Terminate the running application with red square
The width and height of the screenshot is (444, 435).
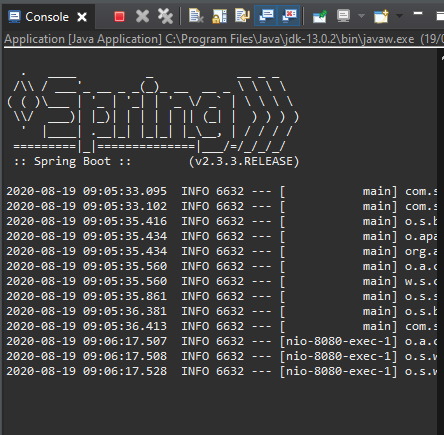[119, 16]
